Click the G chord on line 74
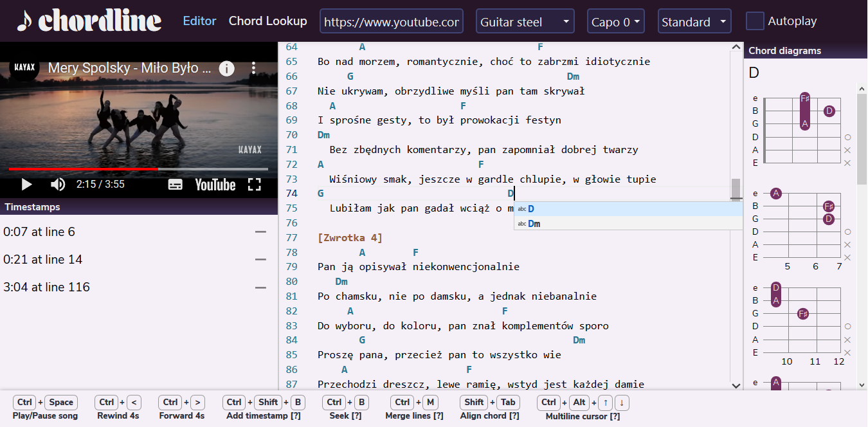The height and width of the screenshot is (427, 868). (321, 194)
